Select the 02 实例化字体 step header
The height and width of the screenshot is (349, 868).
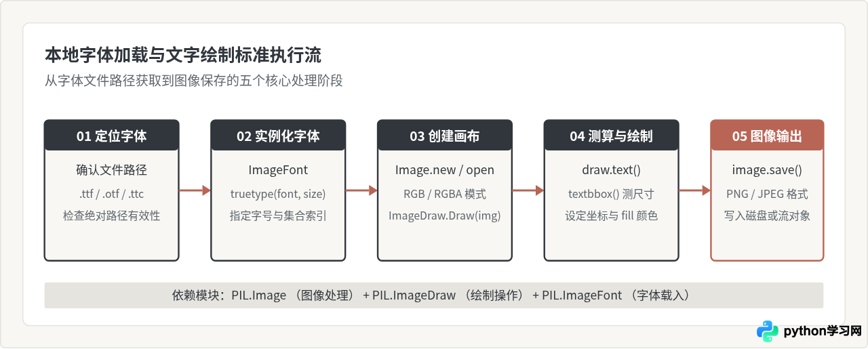(278, 136)
